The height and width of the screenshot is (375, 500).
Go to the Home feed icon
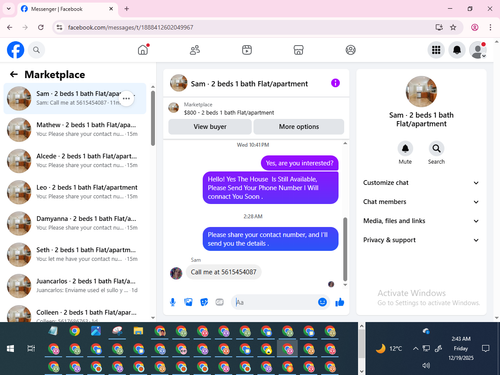(143, 50)
